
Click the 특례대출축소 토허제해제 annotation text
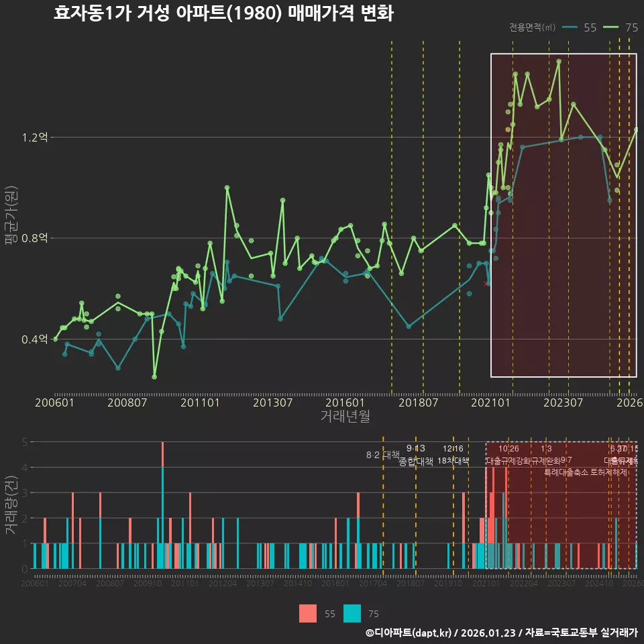[x=586, y=472]
